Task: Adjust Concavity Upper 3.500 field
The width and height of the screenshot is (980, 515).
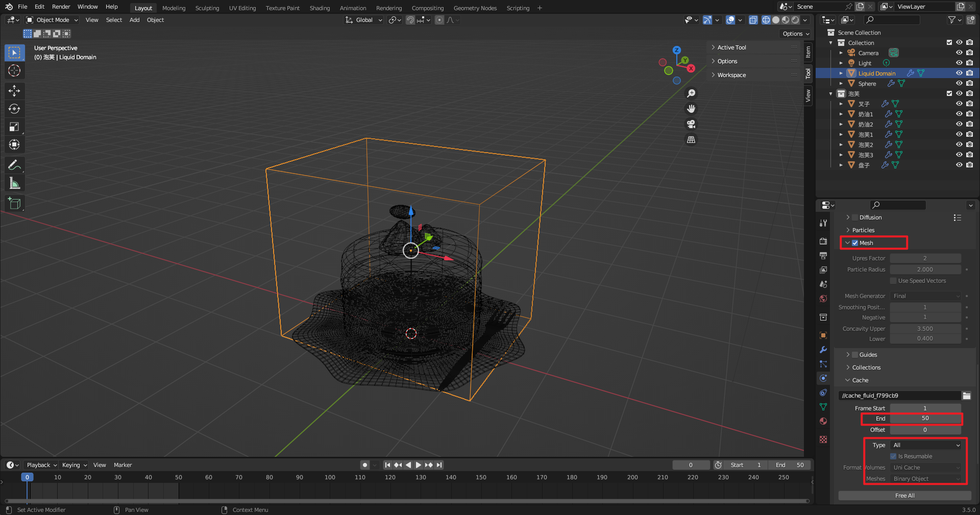Action: point(925,329)
